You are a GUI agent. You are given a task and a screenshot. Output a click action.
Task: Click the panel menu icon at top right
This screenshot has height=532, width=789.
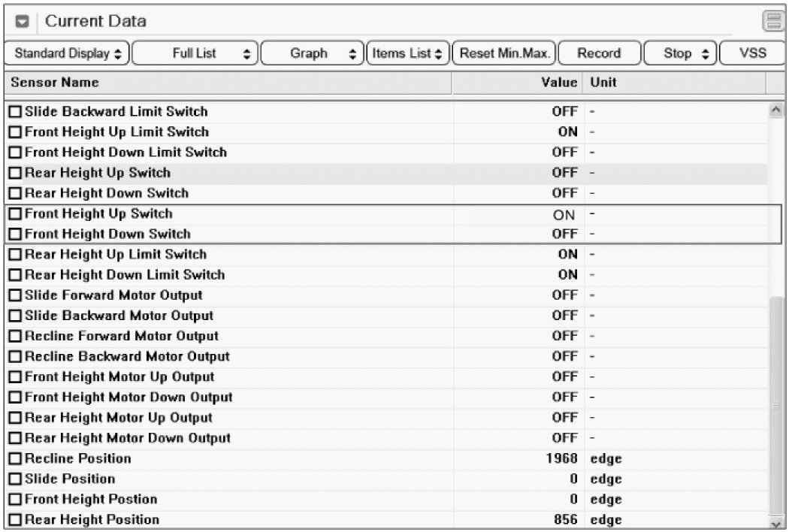[771, 22]
